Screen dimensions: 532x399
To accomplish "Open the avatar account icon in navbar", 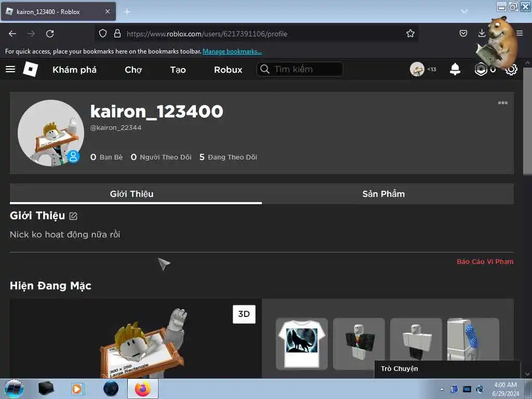I will point(417,69).
